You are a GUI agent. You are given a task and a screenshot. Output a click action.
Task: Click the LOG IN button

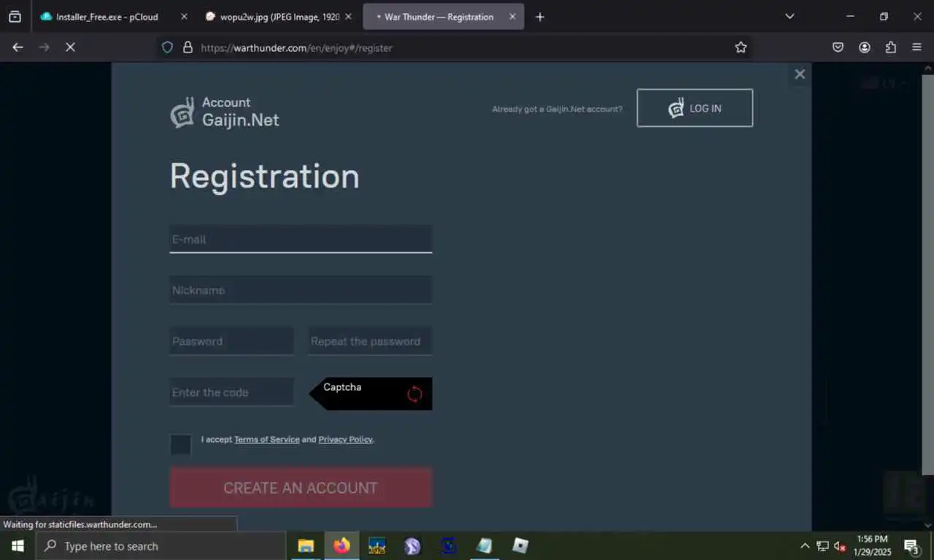(x=695, y=108)
